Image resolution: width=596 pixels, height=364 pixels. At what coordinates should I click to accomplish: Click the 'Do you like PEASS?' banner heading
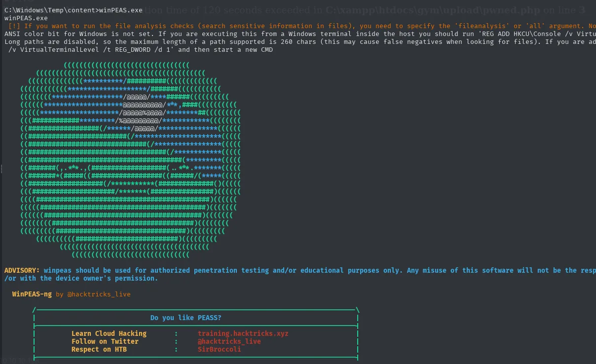click(186, 318)
